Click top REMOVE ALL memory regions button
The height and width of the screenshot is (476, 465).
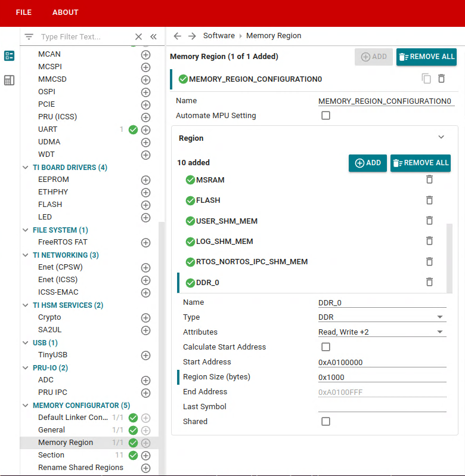pos(426,57)
